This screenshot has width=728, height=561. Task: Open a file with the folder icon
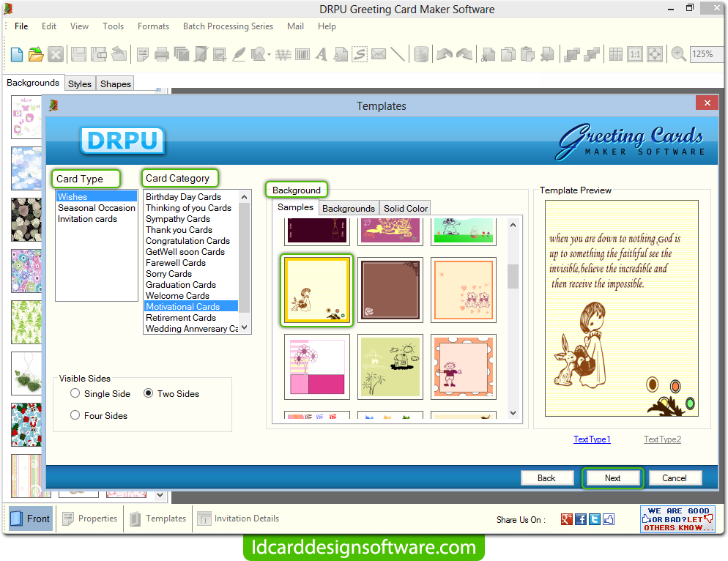[x=36, y=55]
